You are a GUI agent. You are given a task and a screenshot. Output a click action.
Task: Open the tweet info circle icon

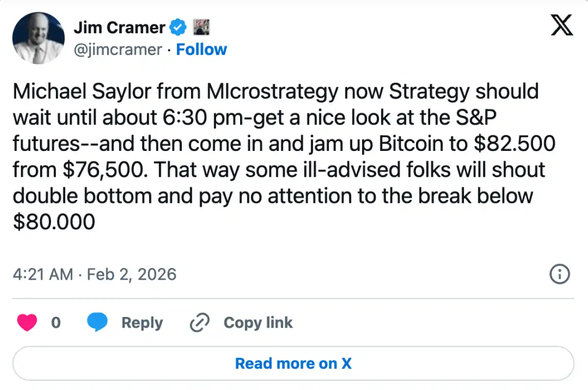coord(560,274)
